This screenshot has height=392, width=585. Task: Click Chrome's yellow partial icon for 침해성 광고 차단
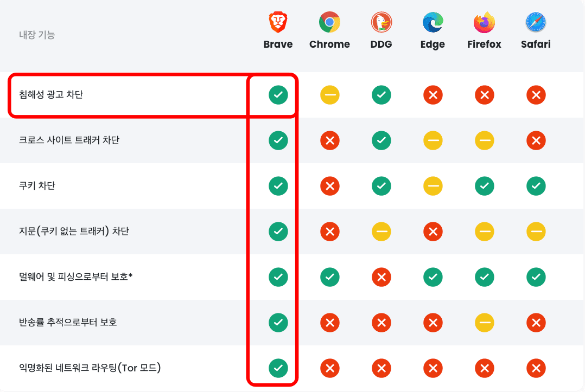[x=330, y=95]
